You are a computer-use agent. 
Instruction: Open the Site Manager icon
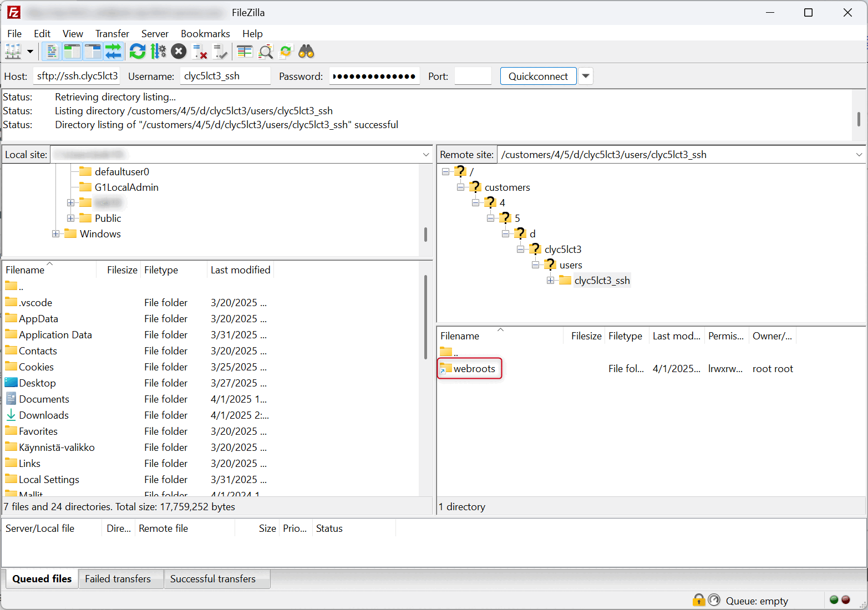[x=13, y=52]
